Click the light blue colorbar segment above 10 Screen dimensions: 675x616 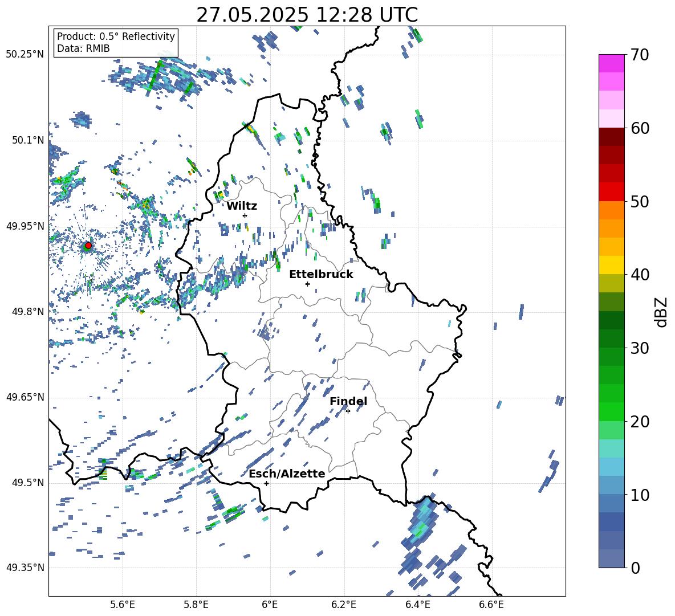pos(611,485)
